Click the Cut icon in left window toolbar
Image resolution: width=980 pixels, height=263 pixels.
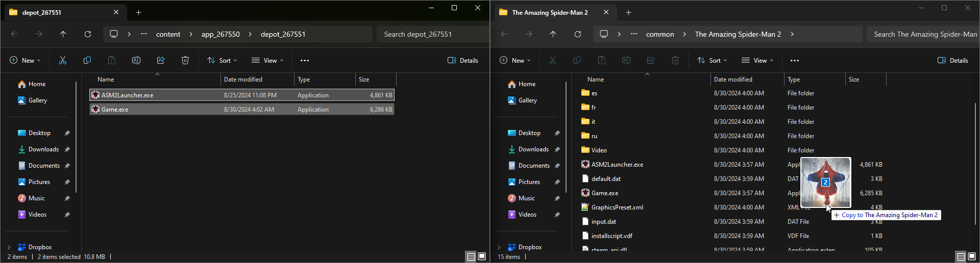tap(63, 60)
